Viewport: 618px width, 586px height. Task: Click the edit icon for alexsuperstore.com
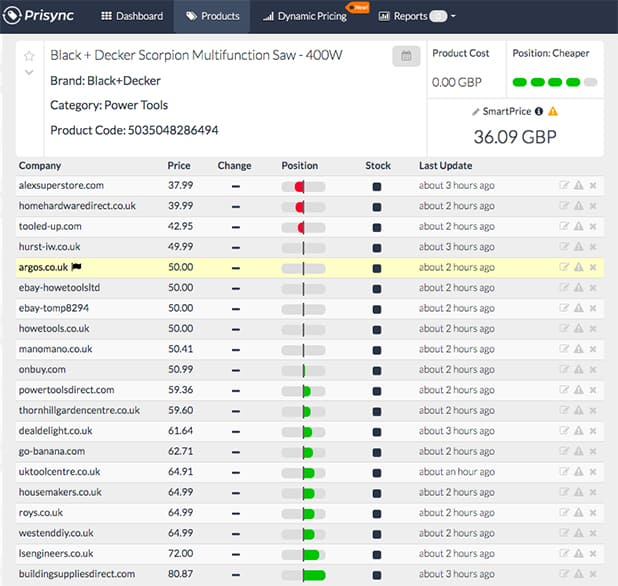tap(564, 186)
